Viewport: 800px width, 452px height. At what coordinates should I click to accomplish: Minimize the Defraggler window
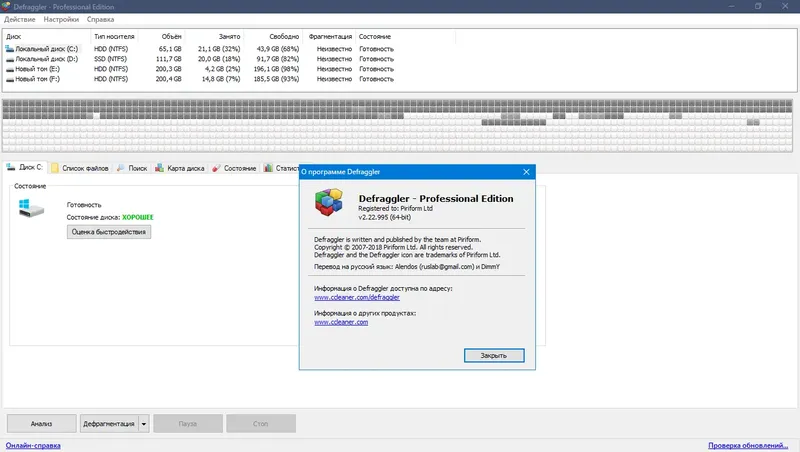click(x=732, y=6)
